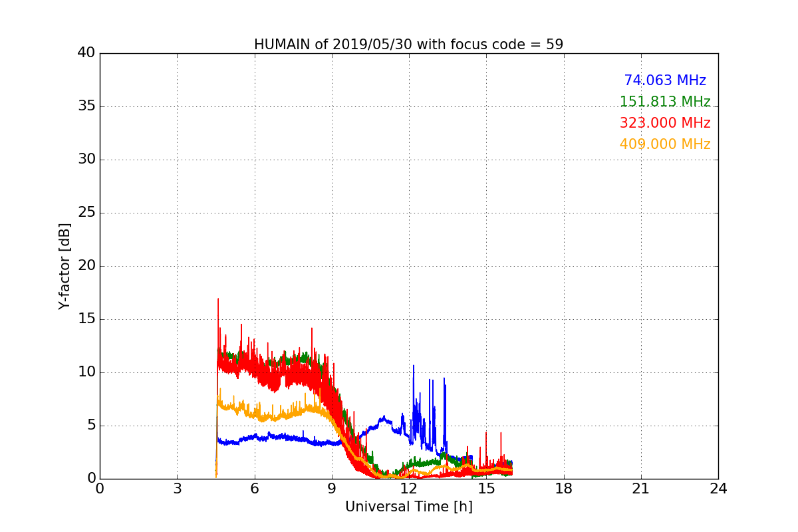Click the "Y-factor [dB]" axis label
Viewport: 798px width, 532px height.
pos(64,266)
